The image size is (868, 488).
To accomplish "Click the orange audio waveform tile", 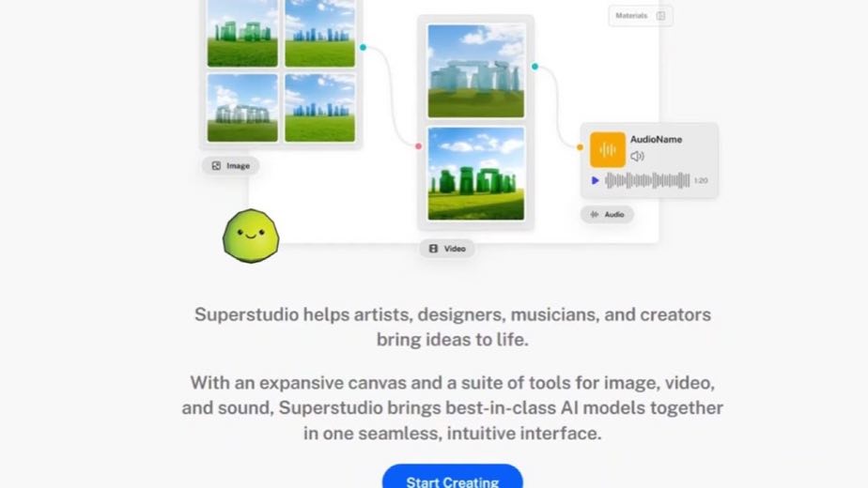I will click(x=607, y=149).
